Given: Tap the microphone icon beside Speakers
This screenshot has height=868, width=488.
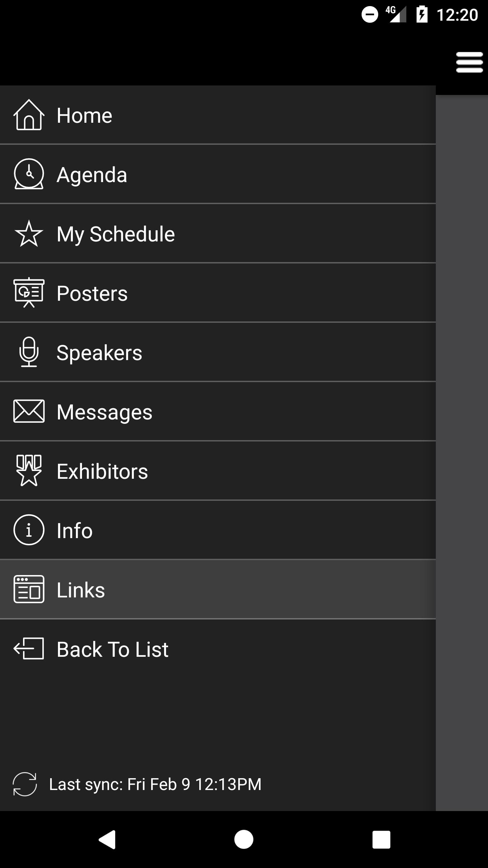Looking at the screenshot, I should (x=29, y=352).
